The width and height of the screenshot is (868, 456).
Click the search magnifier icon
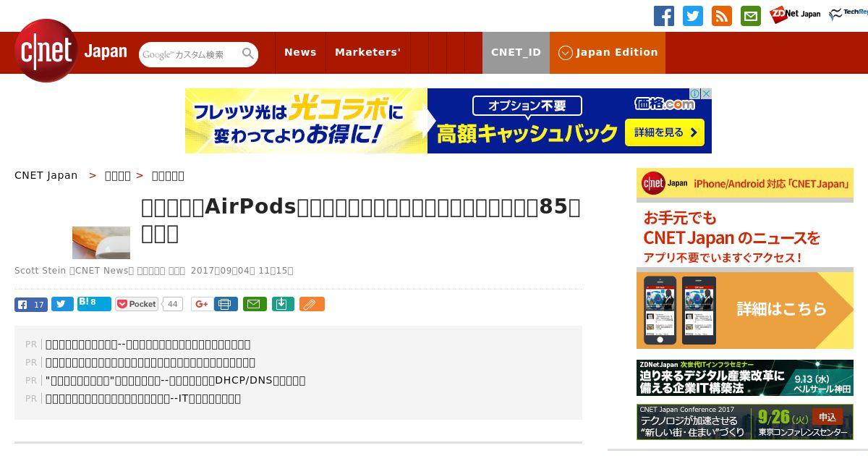(248, 54)
